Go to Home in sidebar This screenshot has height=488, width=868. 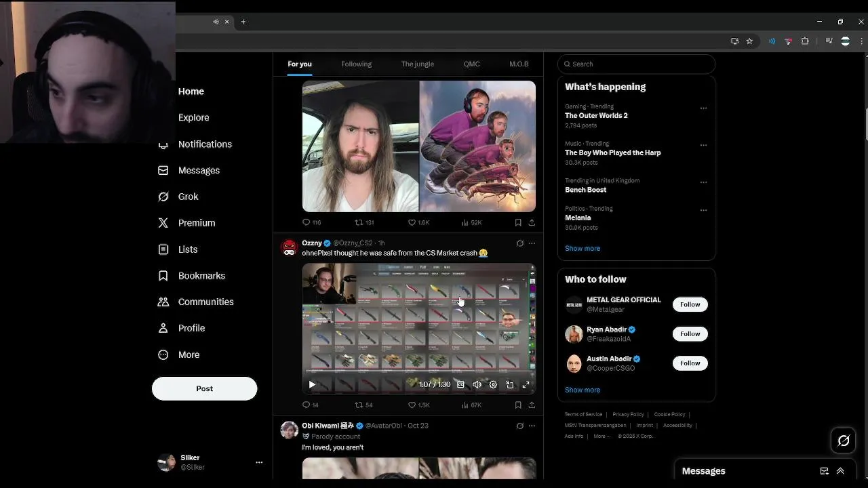coord(191,91)
